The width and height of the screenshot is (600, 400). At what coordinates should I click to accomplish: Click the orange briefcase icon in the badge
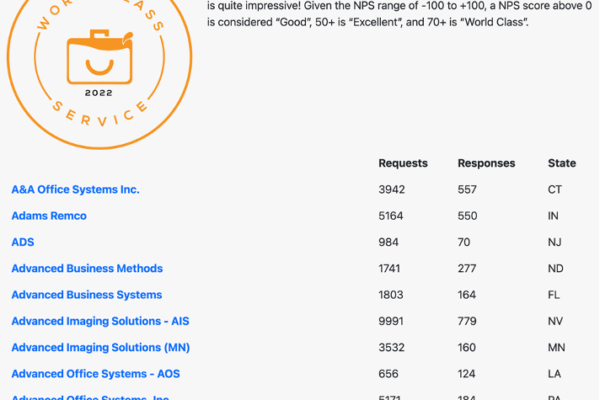pyautogui.click(x=96, y=60)
